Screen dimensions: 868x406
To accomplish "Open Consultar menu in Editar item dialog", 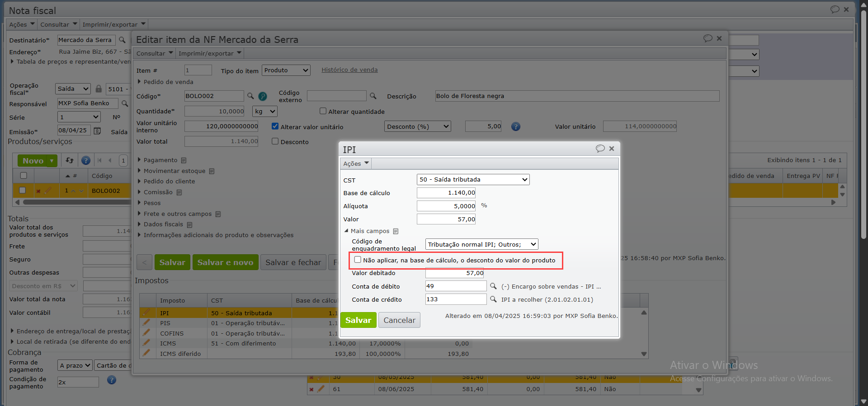I will (x=155, y=53).
